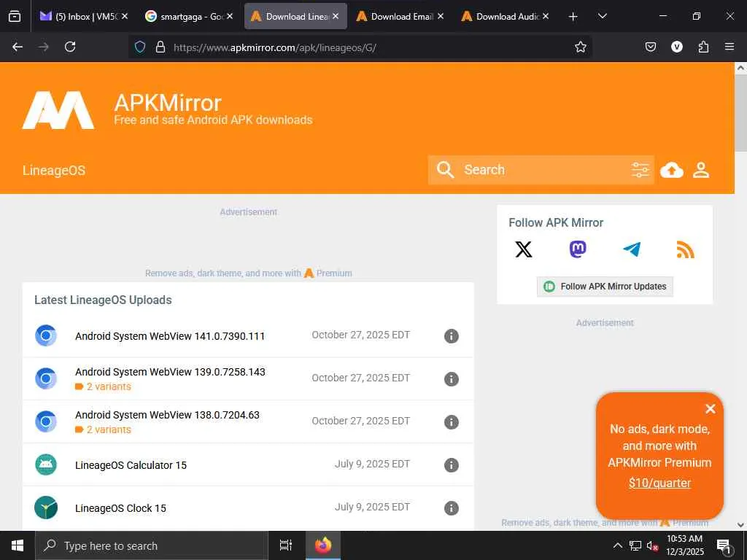
Task: Click the LineageOS developer heading
Action: (x=54, y=171)
